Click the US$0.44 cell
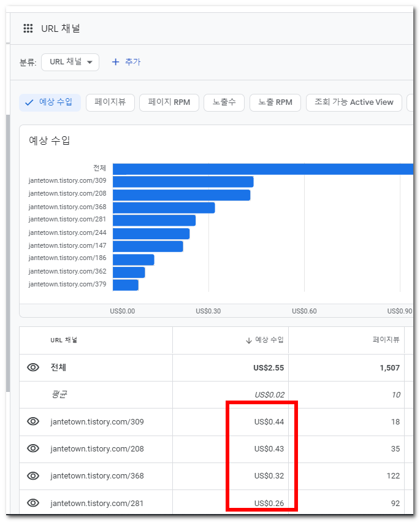Image resolution: width=420 pixels, height=522 pixels. [x=269, y=422]
